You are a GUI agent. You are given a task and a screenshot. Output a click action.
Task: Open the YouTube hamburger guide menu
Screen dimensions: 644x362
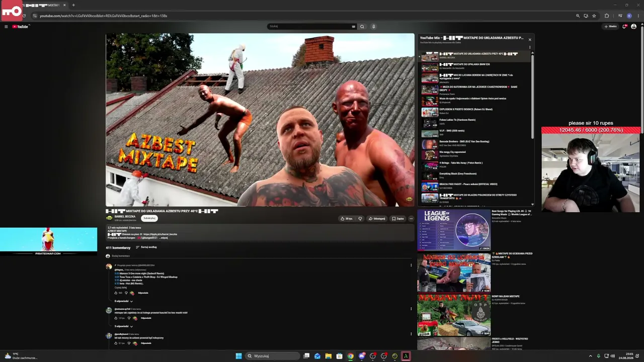point(6,27)
